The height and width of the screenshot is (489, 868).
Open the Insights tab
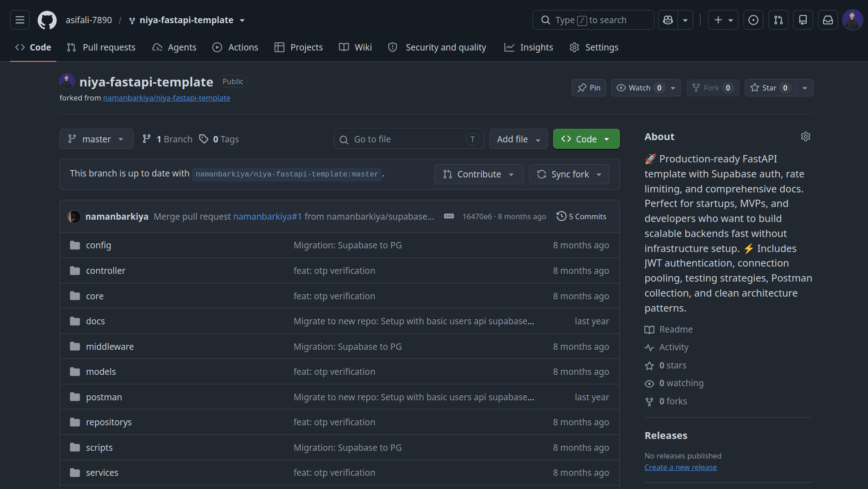point(529,47)
